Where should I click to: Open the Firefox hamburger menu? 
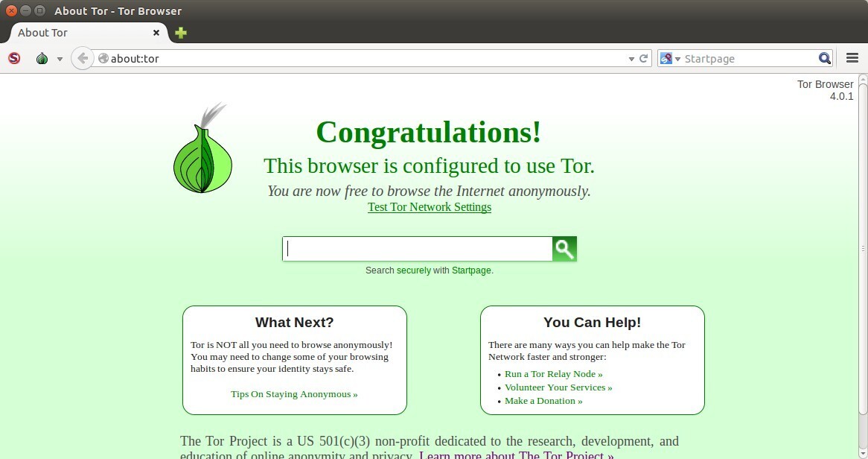(x=852, y=57)
